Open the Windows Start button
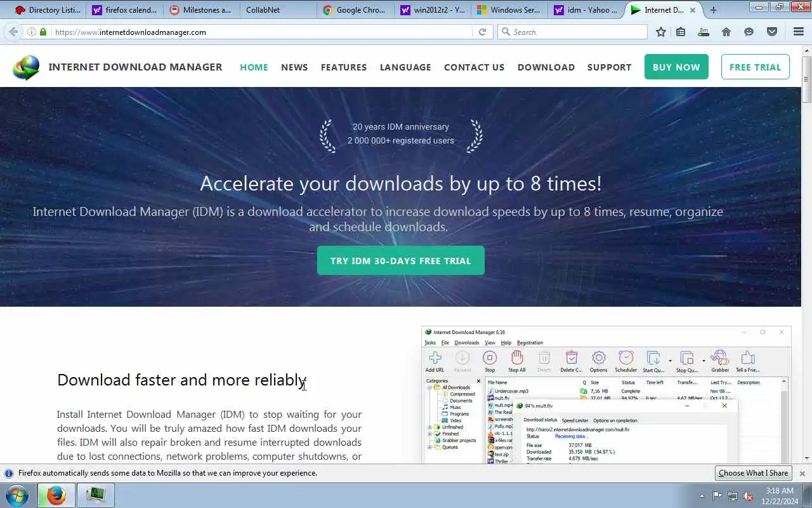Screen dimensions: 812x508 click(x=17, y=495)
